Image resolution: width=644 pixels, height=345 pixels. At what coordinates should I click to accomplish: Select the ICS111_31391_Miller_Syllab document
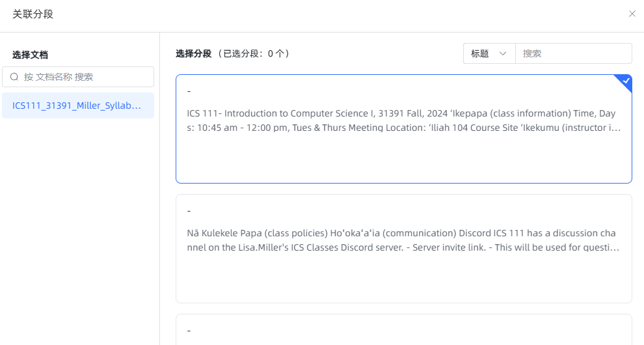(x=77, y=105)
